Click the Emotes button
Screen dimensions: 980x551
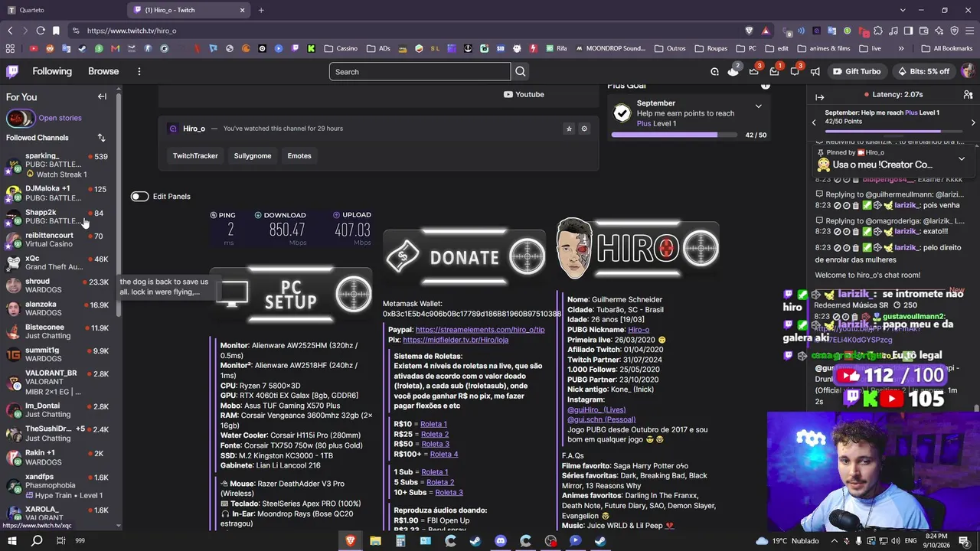click(x=299, y=155)
